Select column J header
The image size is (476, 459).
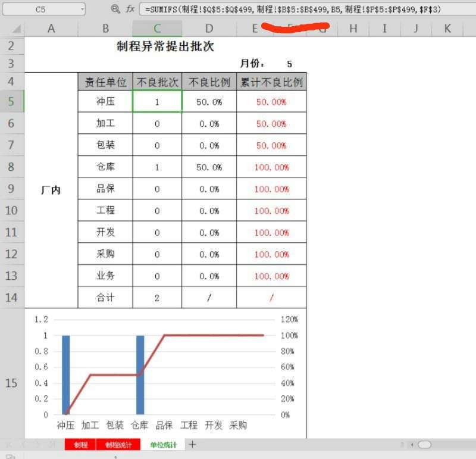coord(416,29)
